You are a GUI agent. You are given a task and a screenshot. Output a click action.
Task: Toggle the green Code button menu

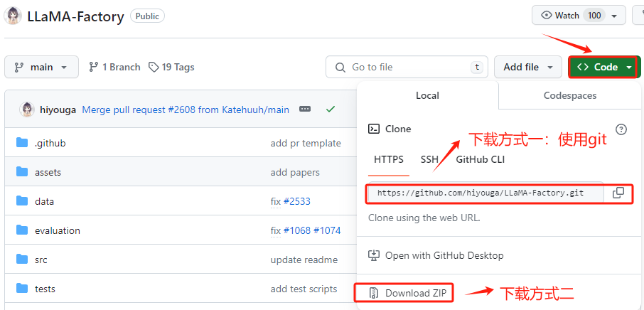(605, 67)
